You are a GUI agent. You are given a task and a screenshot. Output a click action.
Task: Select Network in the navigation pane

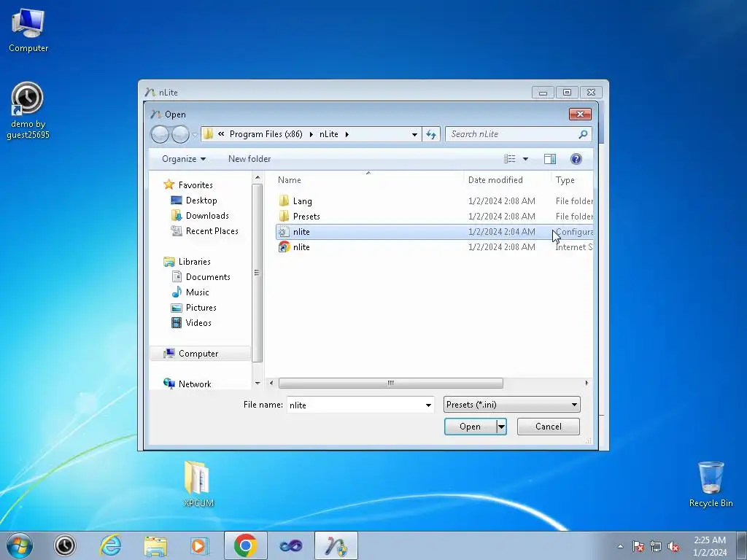click(x=194, y=384)
